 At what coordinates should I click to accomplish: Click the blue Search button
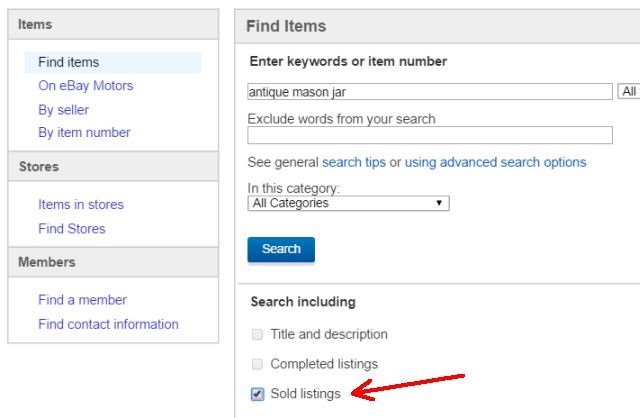[x=281, y=249]
